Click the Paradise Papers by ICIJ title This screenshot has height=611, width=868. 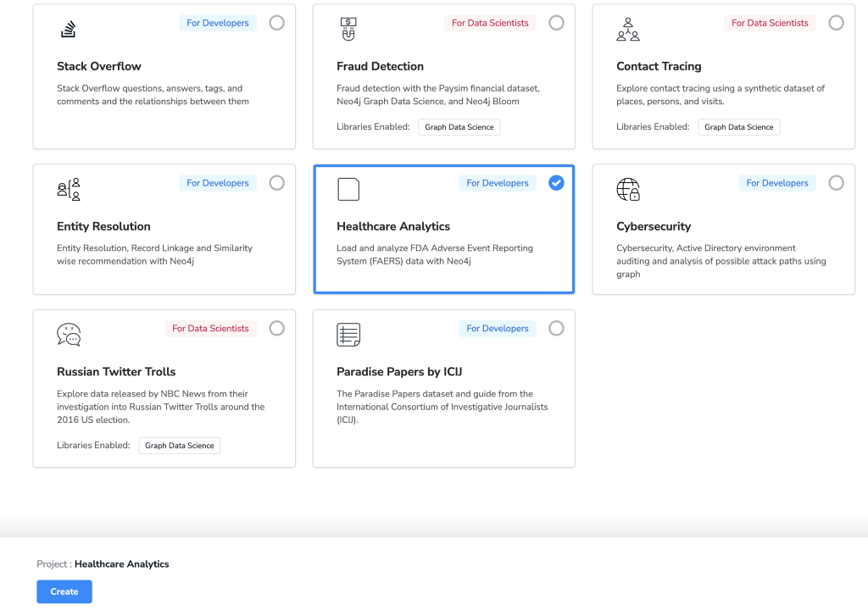tap(399, 372)
